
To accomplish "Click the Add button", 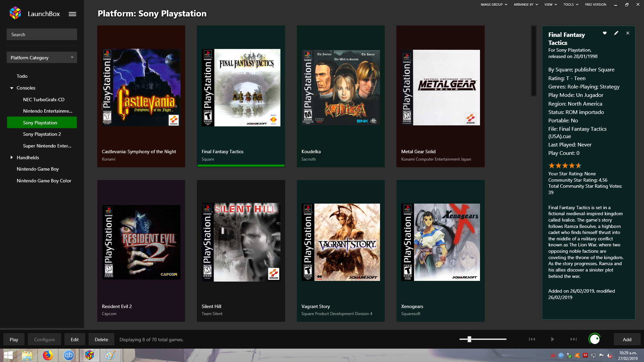I will click(x=627, y=339).
